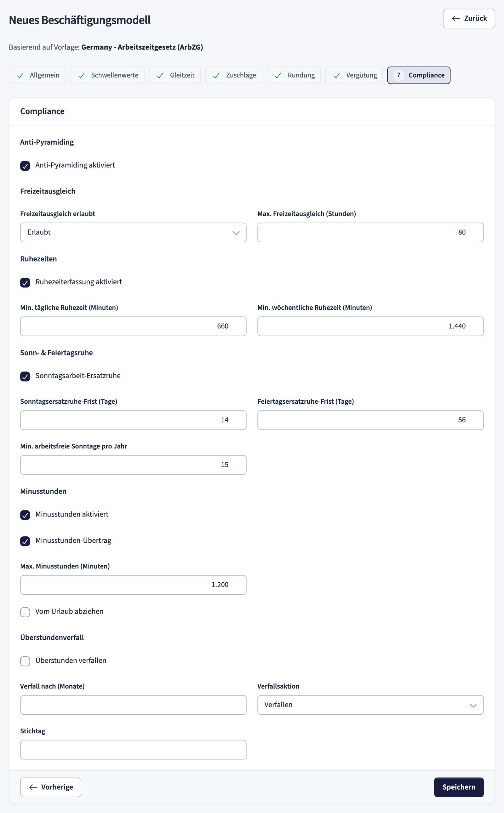Click the checkmark icon on the Gleitzeit step
The height and width of the screenshot is (813, 504).
point(160,75)
